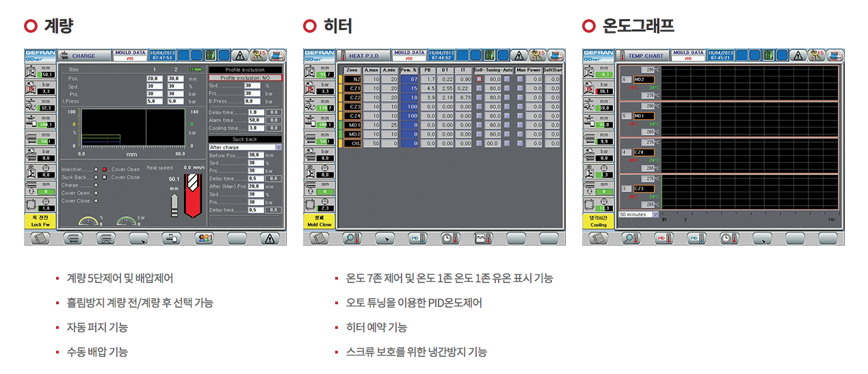Click the Step 1 Pos. input field showing 20,0
This screenshot has width=868, height=374.
pos(154,79)
